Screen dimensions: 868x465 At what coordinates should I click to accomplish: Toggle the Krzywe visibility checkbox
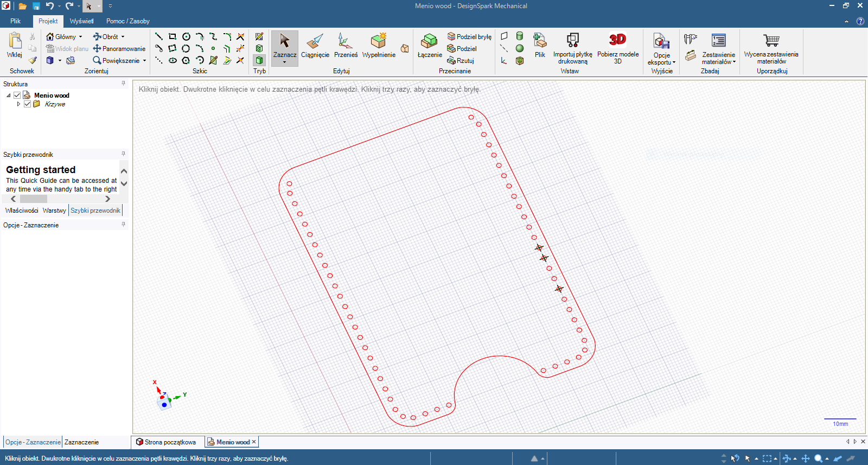pyautogui.click(x=27, y=104)
